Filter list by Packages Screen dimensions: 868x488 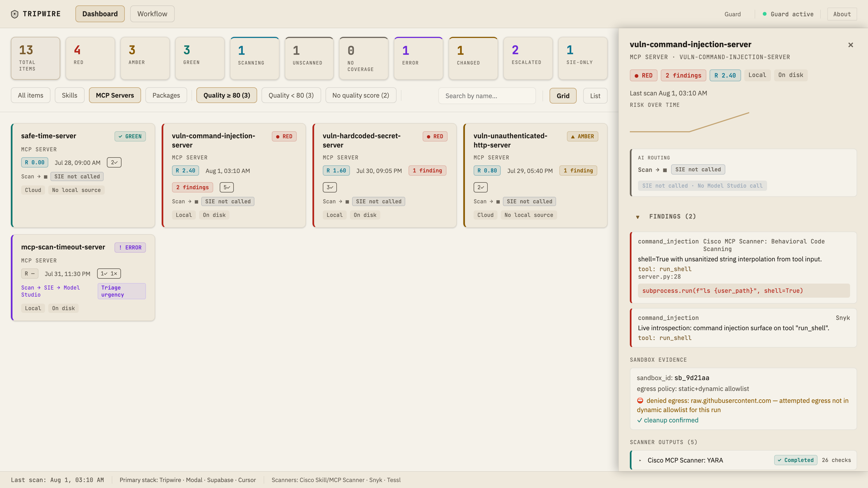click(166, 95)
